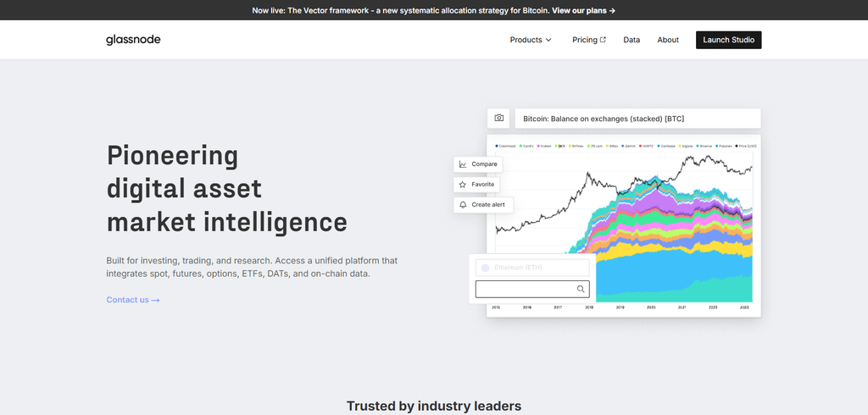This screenshot has width=868, height=415.
Task: Click the Ethereum round asset icon
Action: [486, 268]
